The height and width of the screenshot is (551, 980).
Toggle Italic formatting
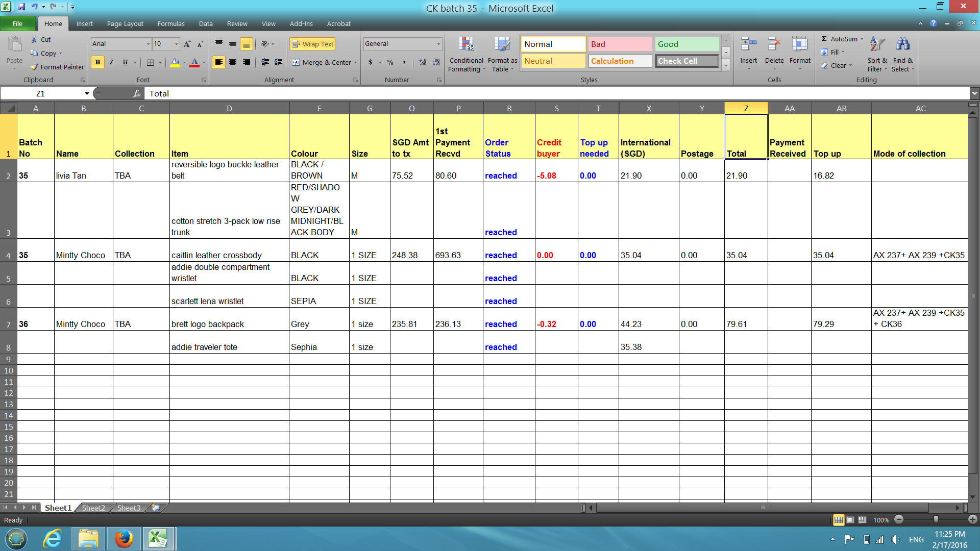111,62
